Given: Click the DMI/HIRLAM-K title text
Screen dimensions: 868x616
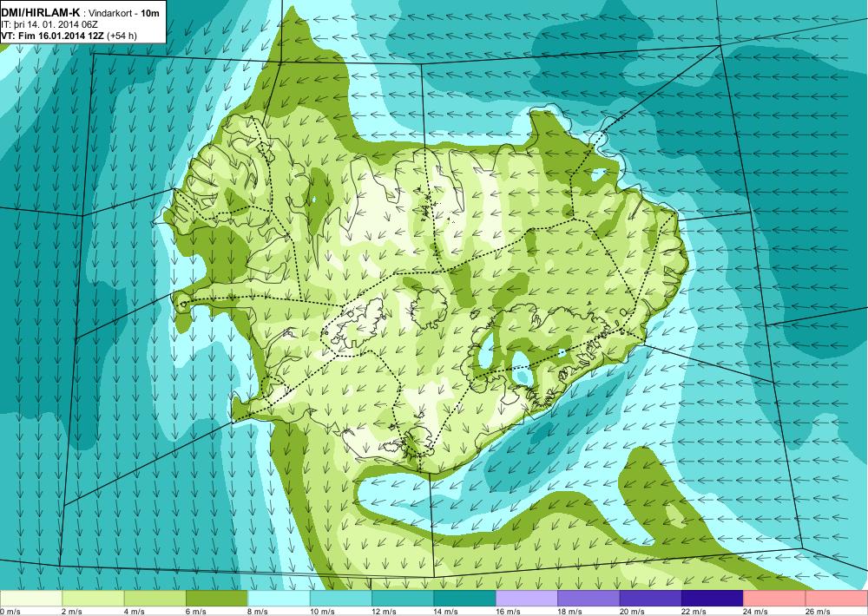Looking at the screenshot, I should point(41,12).
